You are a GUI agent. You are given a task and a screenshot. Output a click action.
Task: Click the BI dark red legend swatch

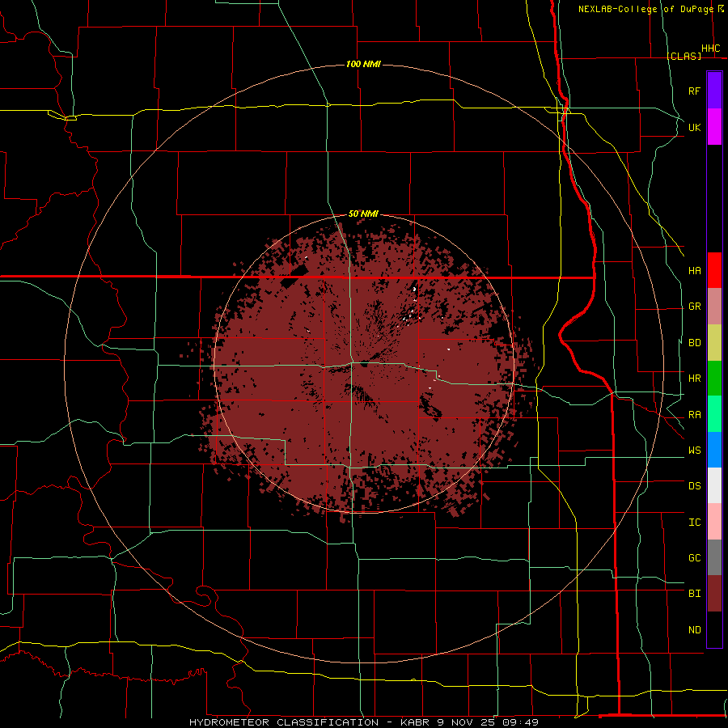click(714, 594)
